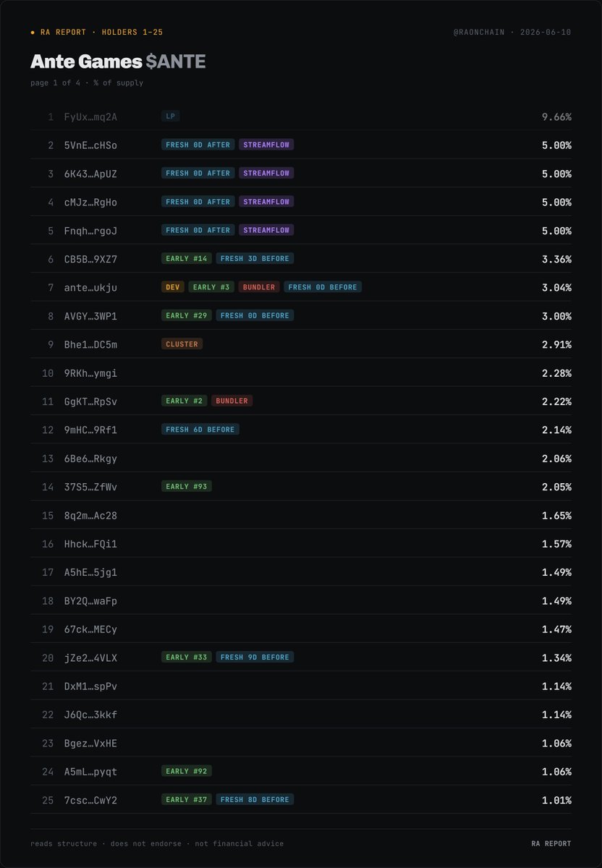The height and width of the screenshot is (868, 602).
Task: Click EARLY #14 badge on CB5B…9XZ7
Action: point(187,258)
